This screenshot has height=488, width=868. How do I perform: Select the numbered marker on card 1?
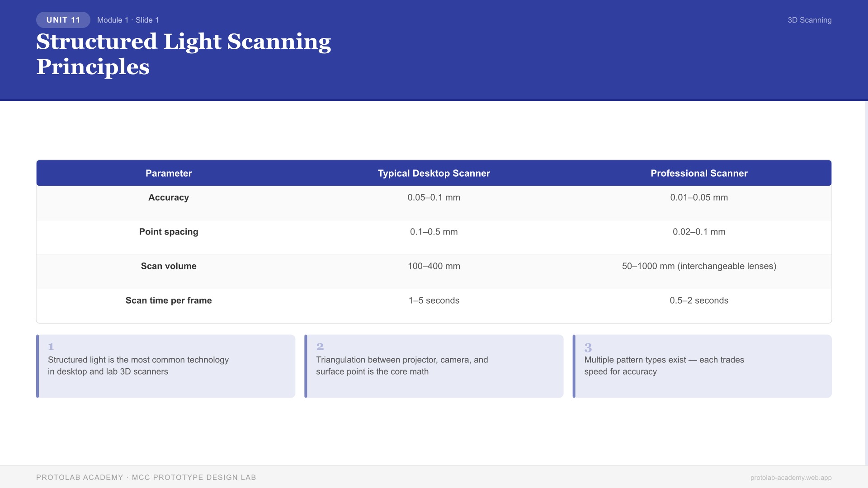(x=51, y=346)
